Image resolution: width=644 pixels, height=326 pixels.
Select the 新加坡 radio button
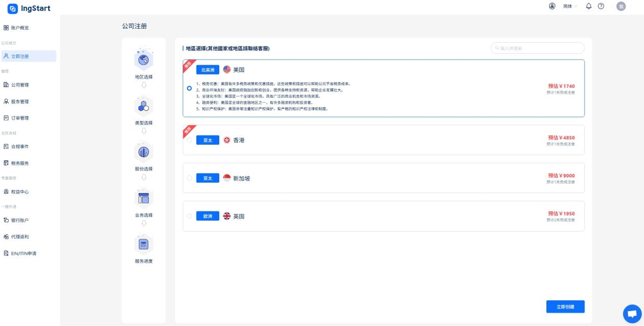point(190,178)
